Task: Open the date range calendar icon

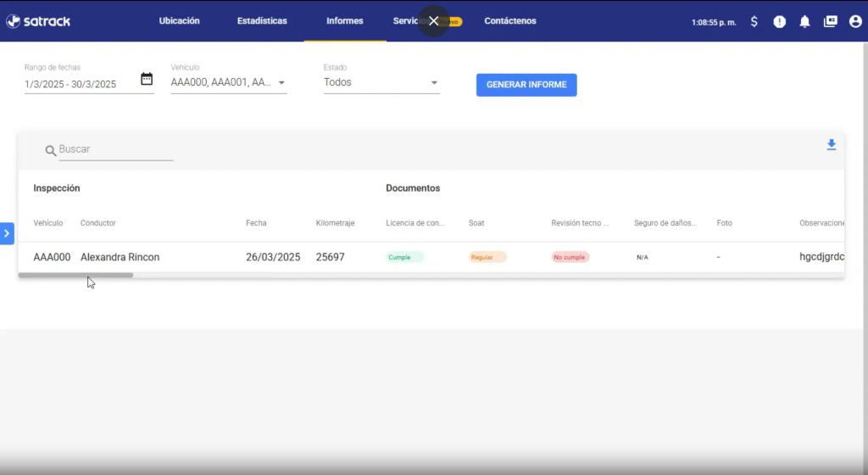Action: pos(147,79)
